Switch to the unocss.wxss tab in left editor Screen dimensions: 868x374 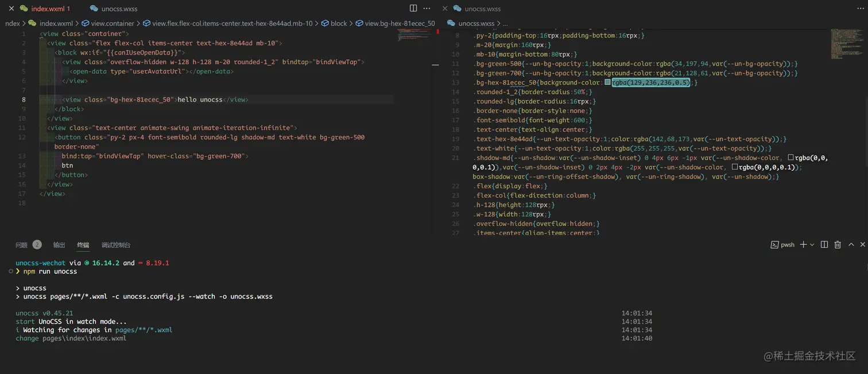point(119,9)
